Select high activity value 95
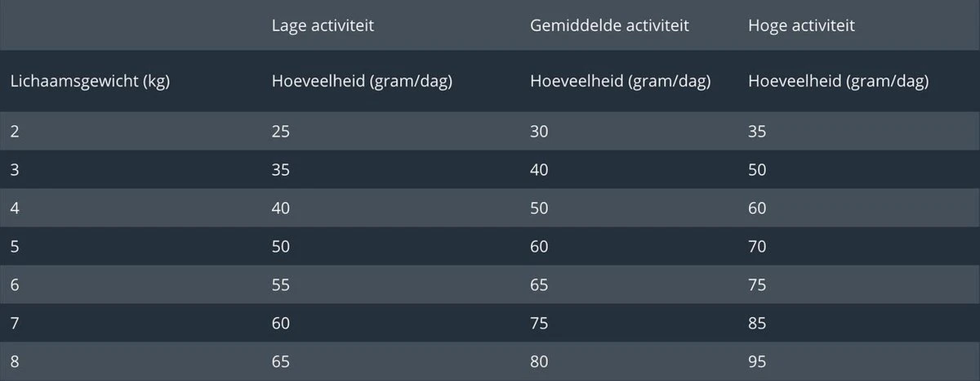Viewport: 980px width, 381px height. click(x=757, y=361)
